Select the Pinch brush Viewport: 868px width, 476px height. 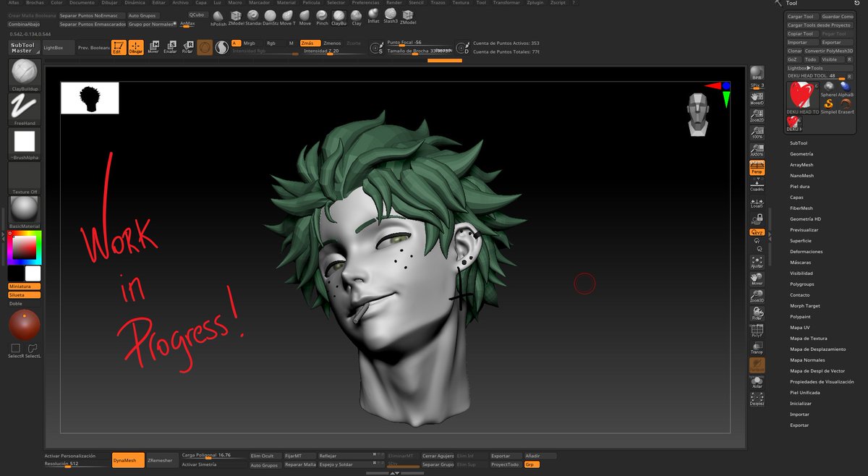[x=322, y=17]
